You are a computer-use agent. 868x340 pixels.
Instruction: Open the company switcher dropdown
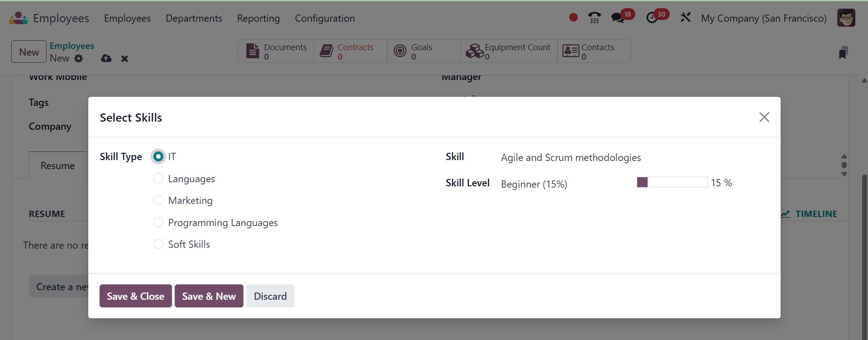pos(763,18)
